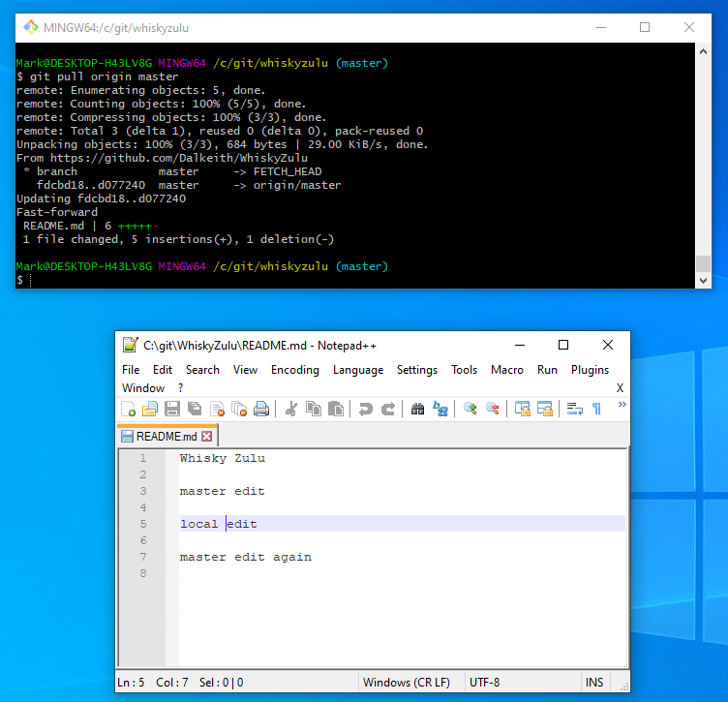
Task: Open the ? help menu
Action: coord(181,388)
